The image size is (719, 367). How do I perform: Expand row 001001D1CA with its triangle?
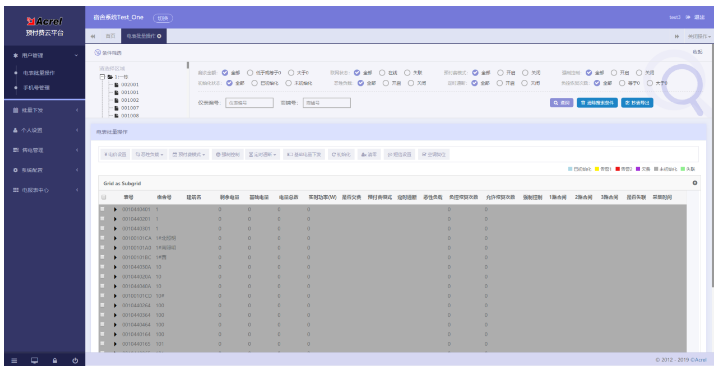115,238
